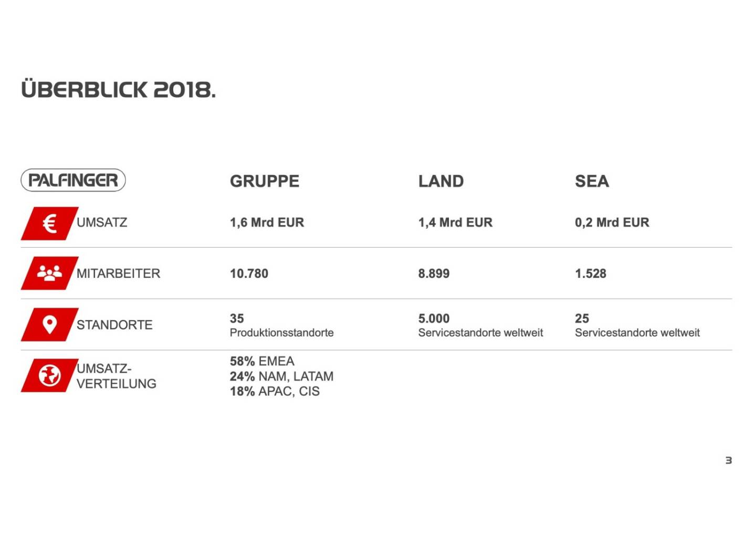Click the PALFINGER logo

point(73,180)
